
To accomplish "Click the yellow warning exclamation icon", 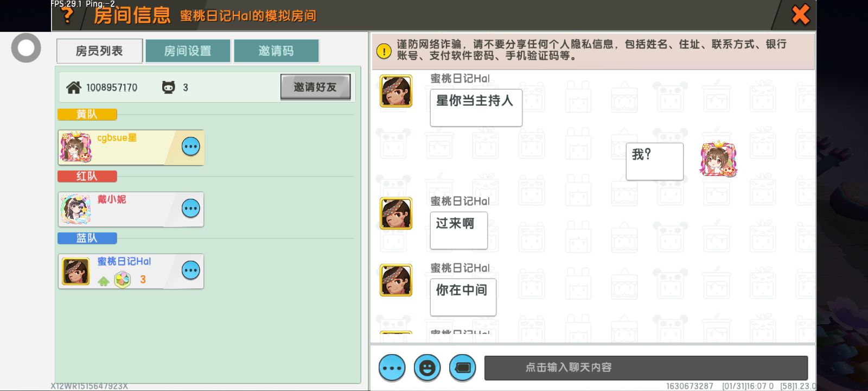I will tap(384, 51).
